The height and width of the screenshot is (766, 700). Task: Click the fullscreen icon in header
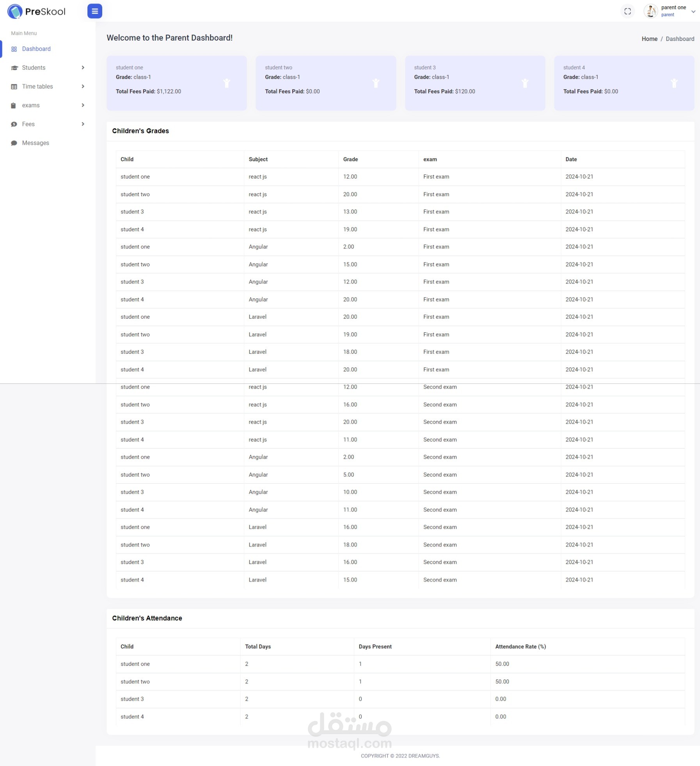click(627, 11)
